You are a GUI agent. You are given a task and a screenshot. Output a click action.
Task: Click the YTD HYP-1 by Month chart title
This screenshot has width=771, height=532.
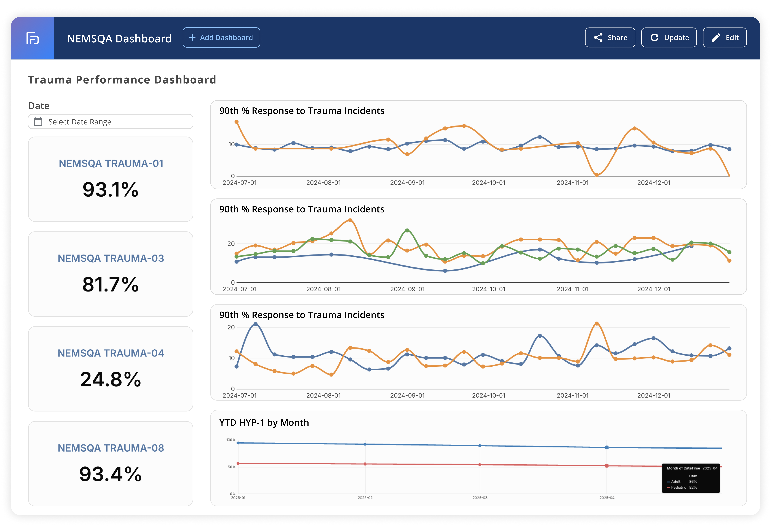click(264, 422)
